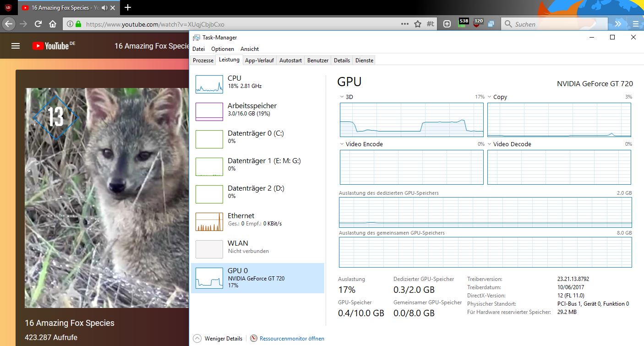Viewport: 644px width, 346px height.
Task: Open a new browser tab
Action: point(128,7)
